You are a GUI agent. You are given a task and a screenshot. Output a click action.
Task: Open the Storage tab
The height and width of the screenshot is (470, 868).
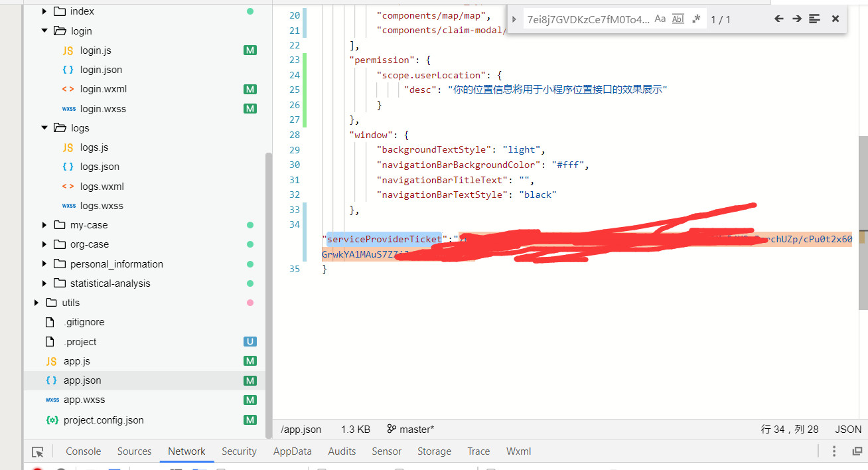434,451
